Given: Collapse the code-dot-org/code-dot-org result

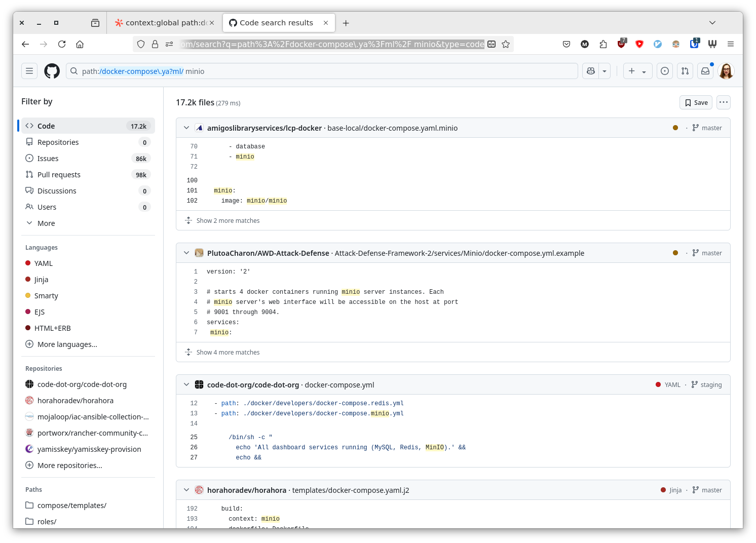Looking at the screenshot, I should (x=186, y=385).
